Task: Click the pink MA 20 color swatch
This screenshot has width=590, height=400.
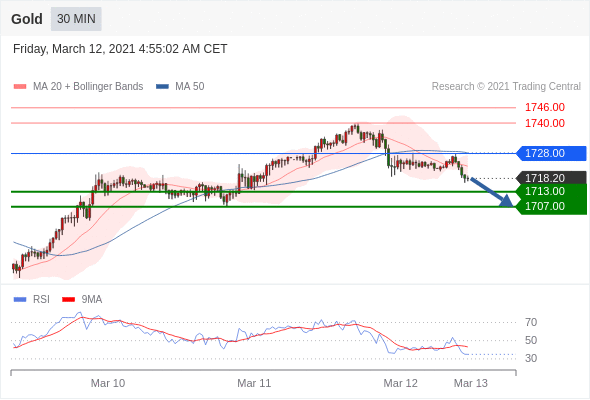Action: tap(20, 87)
